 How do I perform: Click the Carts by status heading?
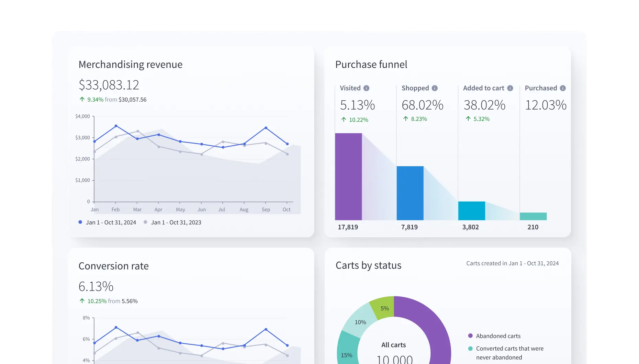tap(368, 265)
